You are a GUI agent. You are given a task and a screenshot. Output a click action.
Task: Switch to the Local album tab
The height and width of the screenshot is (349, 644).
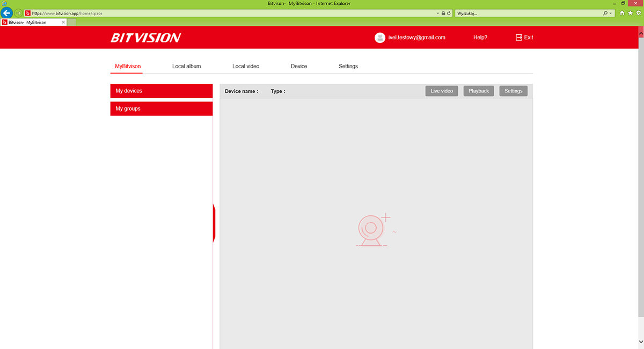186,66
